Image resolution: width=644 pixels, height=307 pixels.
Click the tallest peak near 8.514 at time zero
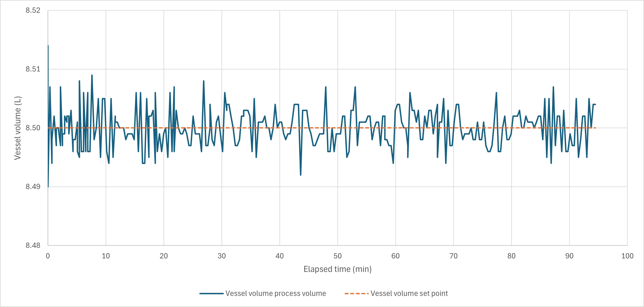pos(48,46)
